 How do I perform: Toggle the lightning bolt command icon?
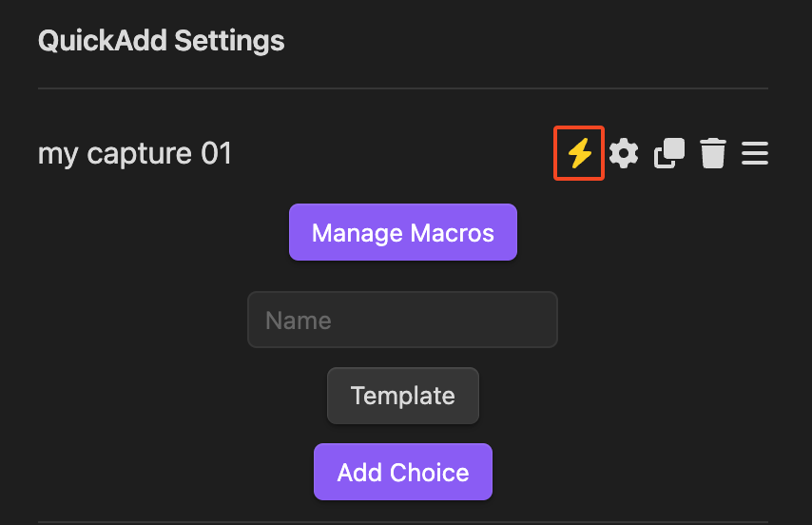click(579, 153)
